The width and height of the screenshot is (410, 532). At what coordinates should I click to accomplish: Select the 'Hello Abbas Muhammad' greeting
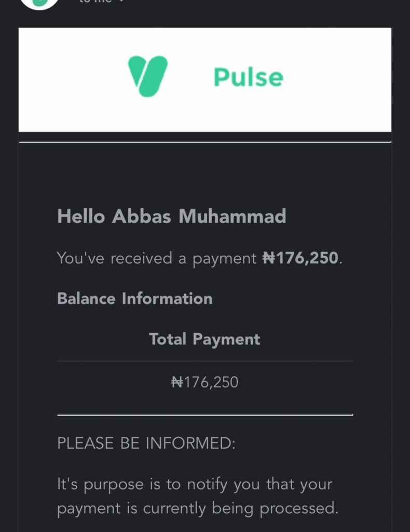(171, 216)
